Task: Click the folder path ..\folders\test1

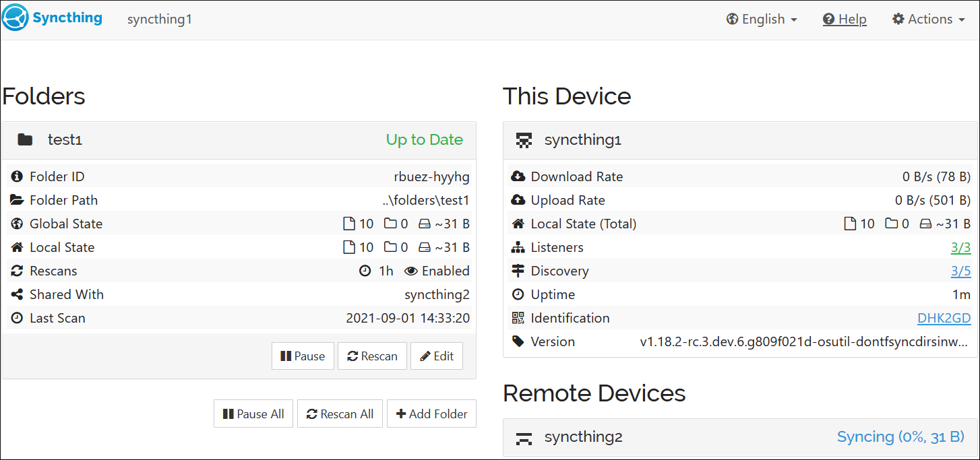Action: [x=425, y=200]
